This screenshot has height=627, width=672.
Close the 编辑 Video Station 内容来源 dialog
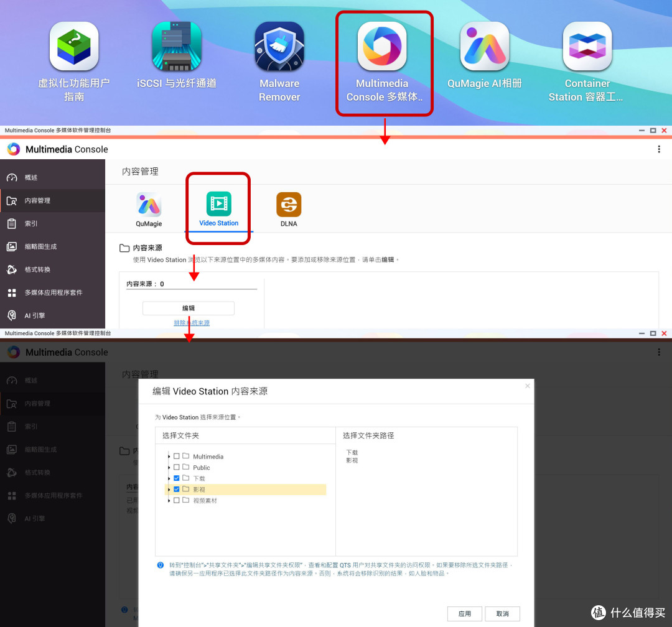[528, 386]
